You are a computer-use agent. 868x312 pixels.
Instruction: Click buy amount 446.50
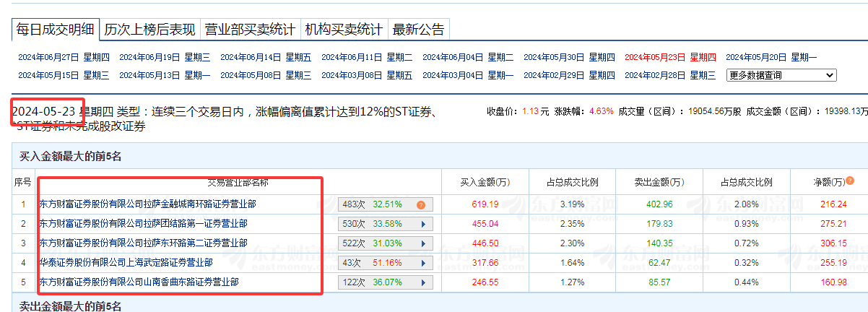(485, 243)
